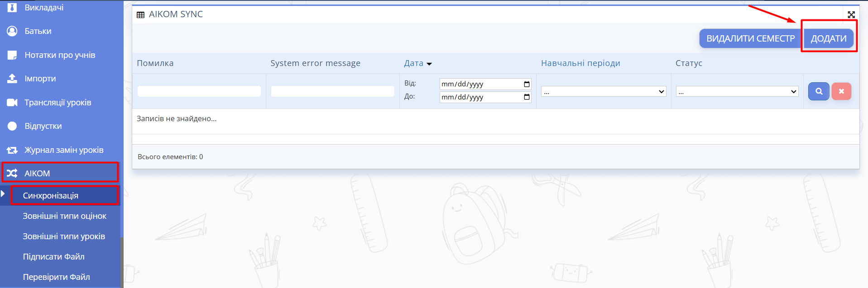Click the Імпорти upload icon
This screenshot has height=288, width=868.
[x=12, y=79]
